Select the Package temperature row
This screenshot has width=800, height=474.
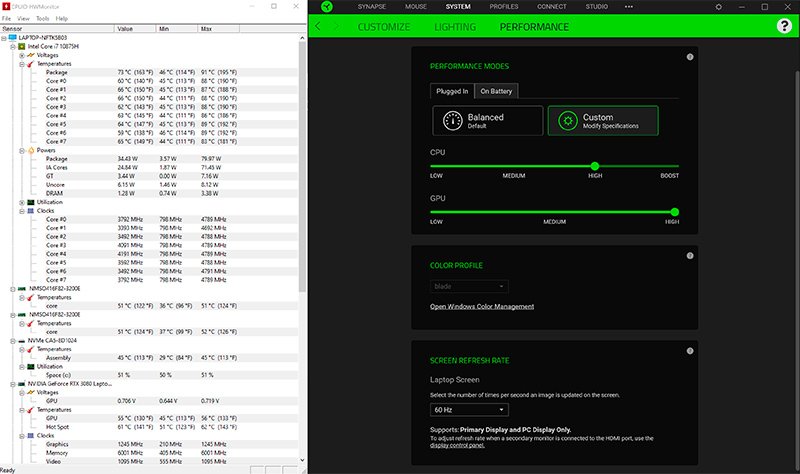point(149,72)
